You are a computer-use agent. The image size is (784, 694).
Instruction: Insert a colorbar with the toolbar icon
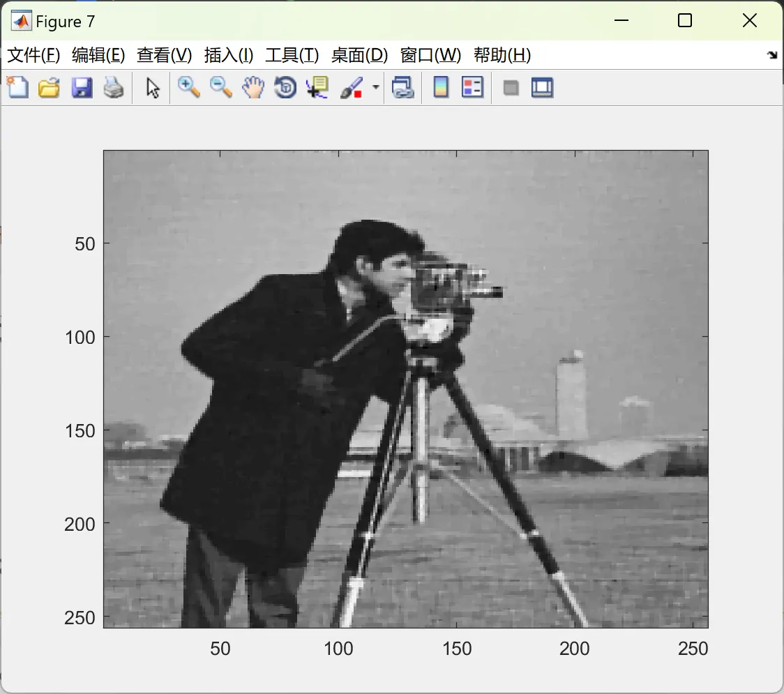[441, 87]
